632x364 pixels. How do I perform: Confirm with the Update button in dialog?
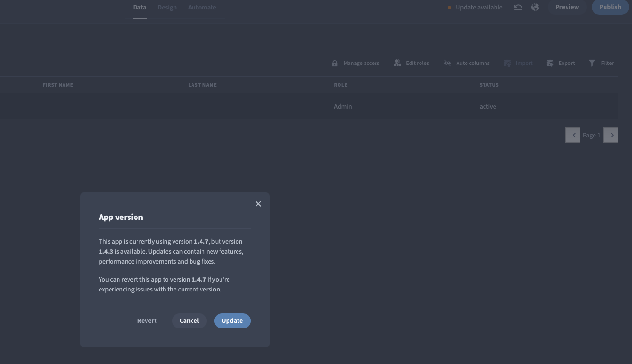coord(232,320)
